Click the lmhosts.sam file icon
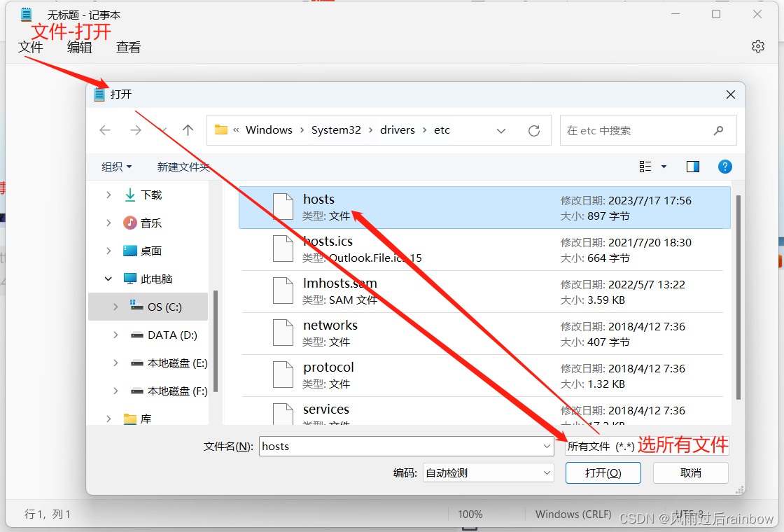Image resolution: width=784 pixels, height=532 pixels. click(283, 290)
